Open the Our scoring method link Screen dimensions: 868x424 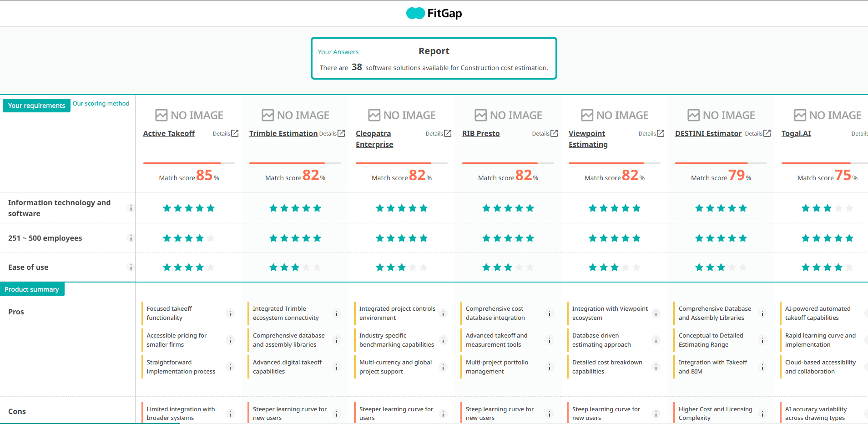coord(101,103)
